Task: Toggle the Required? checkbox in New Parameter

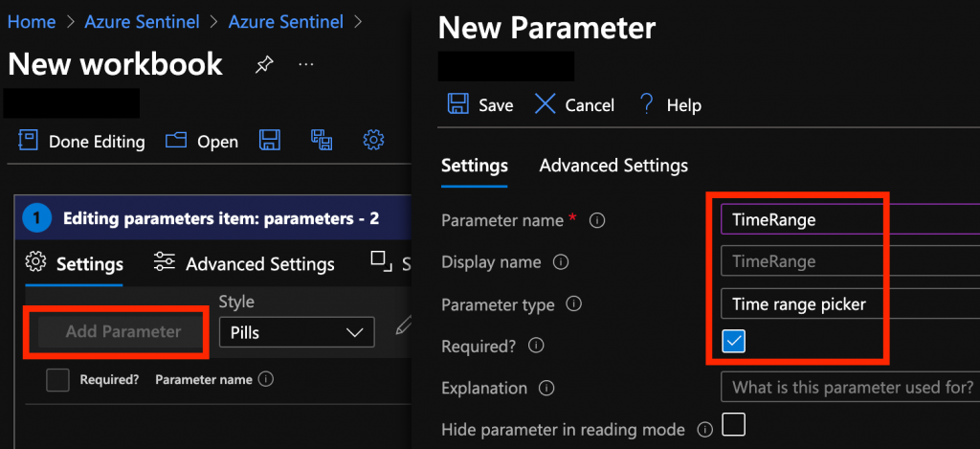Action: pyautogui.click(x=733, y=342)
